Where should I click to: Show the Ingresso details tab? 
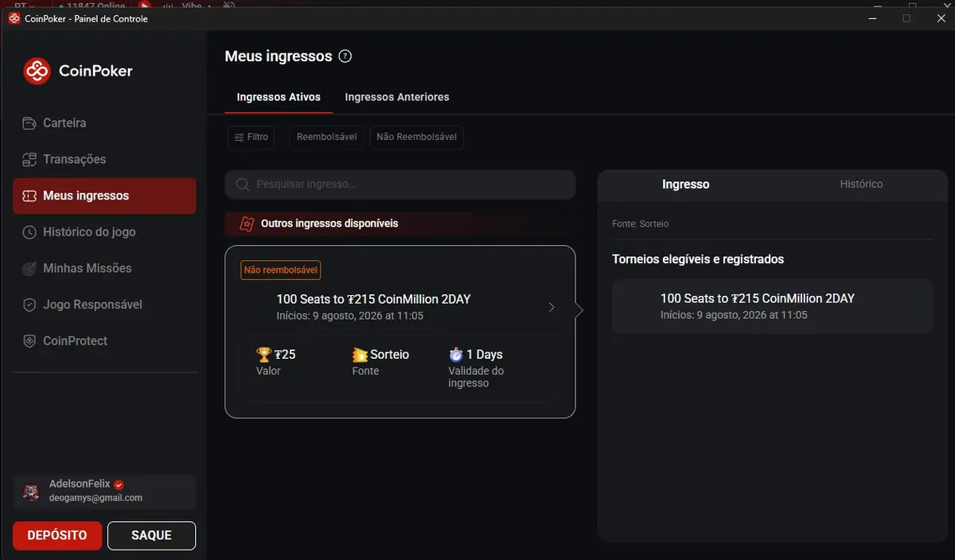685,185
